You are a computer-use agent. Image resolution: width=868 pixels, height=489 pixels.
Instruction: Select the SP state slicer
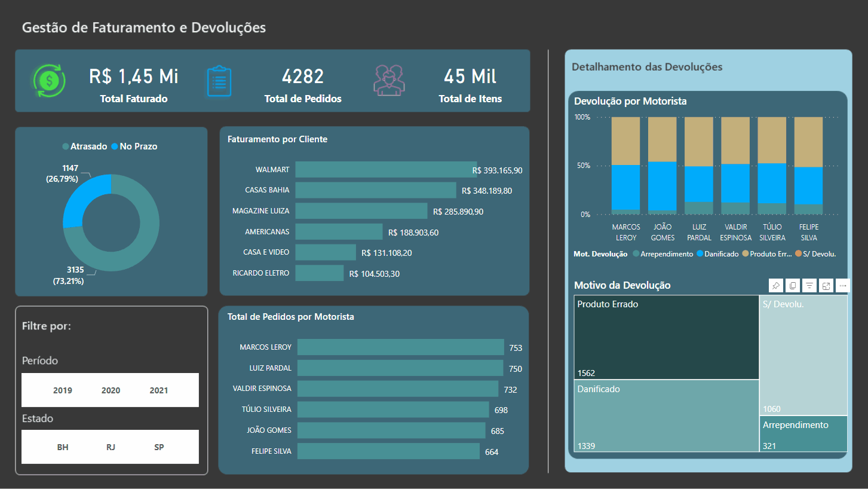(x=159, y=447)
